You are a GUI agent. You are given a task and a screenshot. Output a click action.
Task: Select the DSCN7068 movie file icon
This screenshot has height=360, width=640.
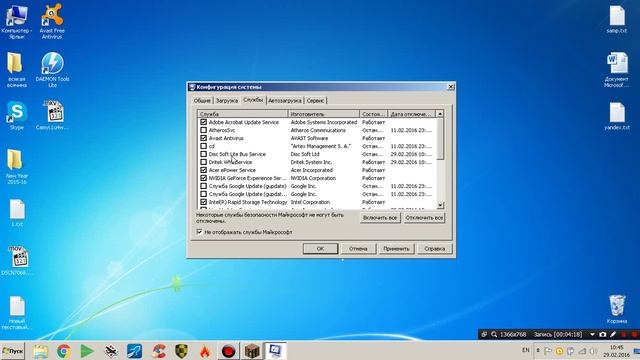[x=17, y=260]
